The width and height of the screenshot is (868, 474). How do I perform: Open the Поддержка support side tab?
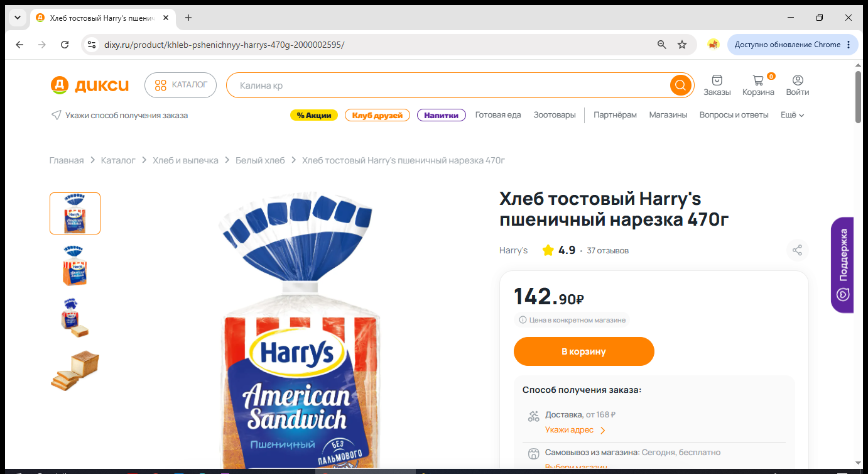(x=842, y=265)
